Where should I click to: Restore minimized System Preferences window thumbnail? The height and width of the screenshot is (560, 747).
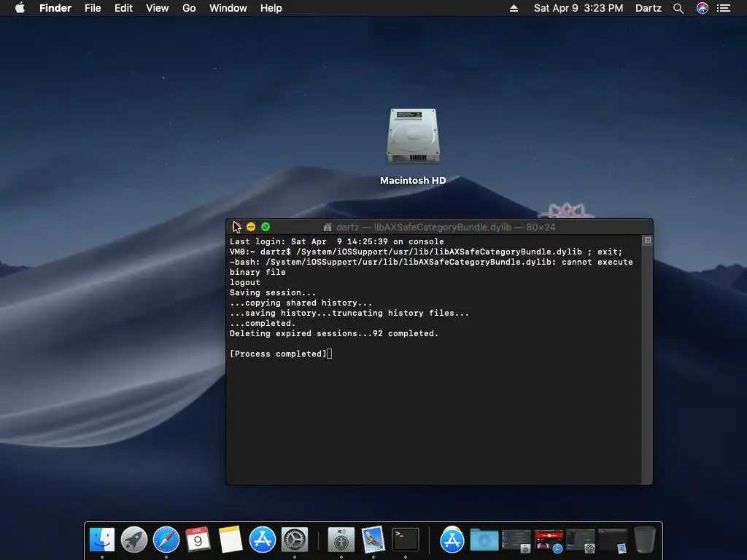(x=581, y=541)
